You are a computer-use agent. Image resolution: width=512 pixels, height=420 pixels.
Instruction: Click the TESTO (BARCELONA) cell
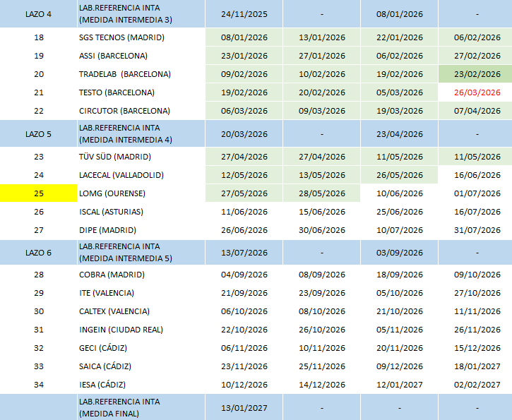coord(141,92)
